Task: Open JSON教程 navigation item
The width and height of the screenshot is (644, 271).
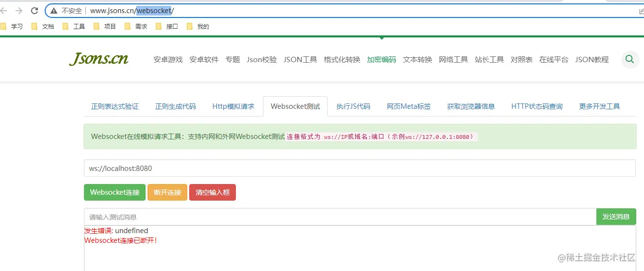Action: point(592,59)
